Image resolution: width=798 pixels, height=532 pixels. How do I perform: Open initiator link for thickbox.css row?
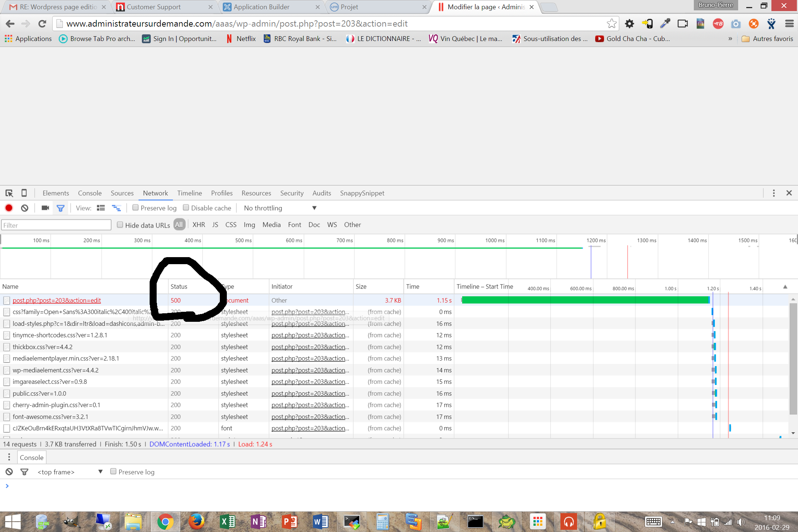tap(310, 347)
